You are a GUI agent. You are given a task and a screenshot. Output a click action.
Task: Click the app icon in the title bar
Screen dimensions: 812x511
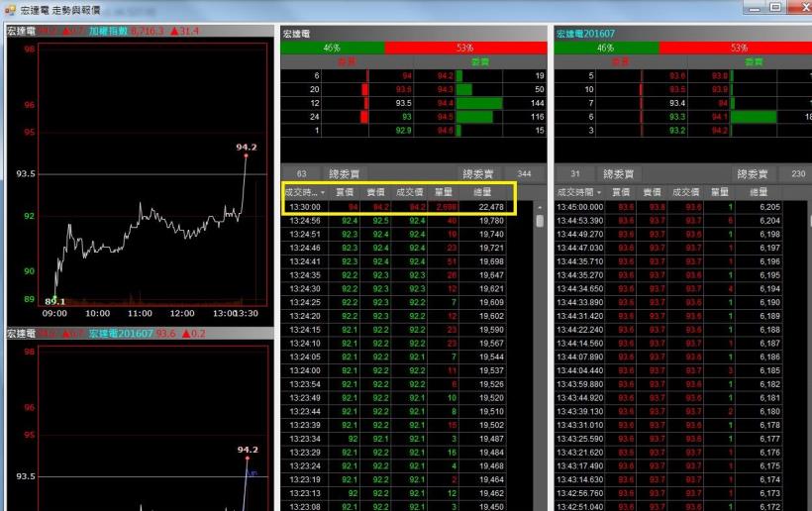pos(9,9)
